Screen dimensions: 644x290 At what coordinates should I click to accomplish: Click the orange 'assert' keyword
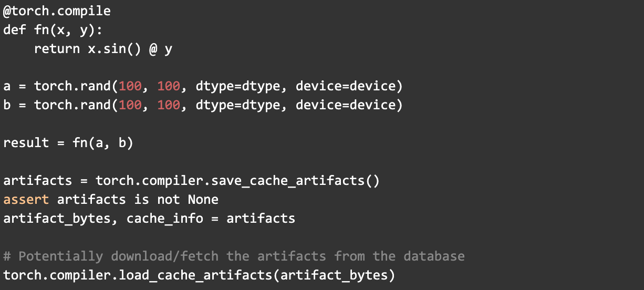point(26,200)
